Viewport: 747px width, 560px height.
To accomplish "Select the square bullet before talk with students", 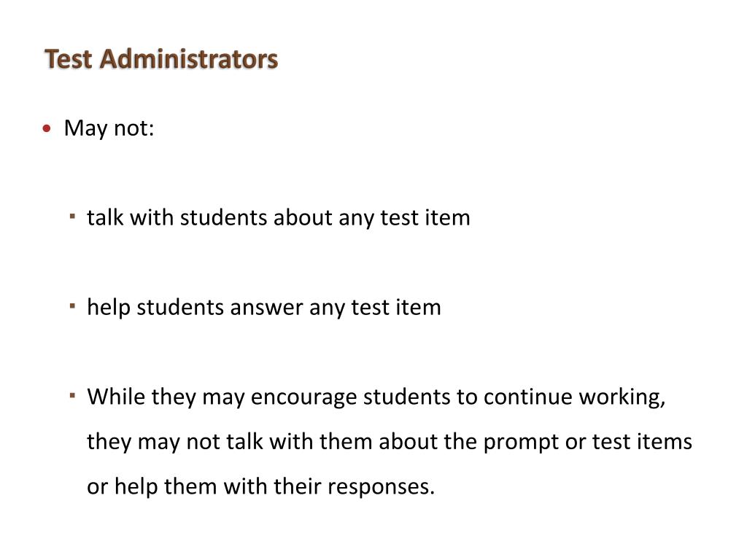I will pyautogui.click(x=72, y=216).
